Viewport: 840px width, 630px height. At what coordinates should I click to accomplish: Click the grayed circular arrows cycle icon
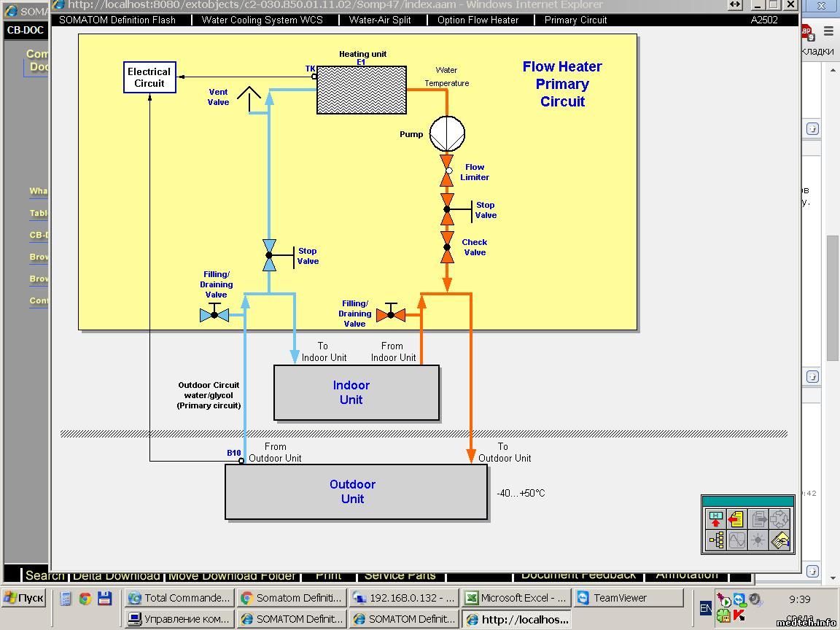[x=779, y=519]
